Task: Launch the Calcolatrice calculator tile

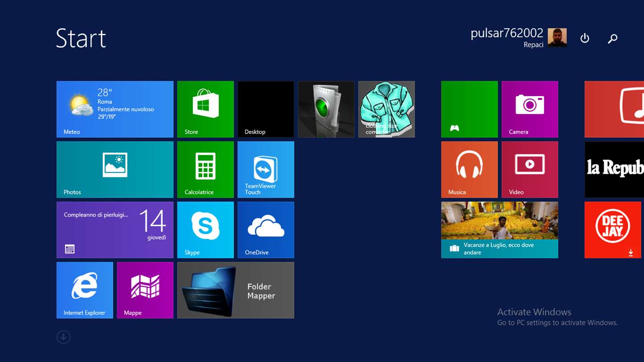Action: click(x=205, y=169)
